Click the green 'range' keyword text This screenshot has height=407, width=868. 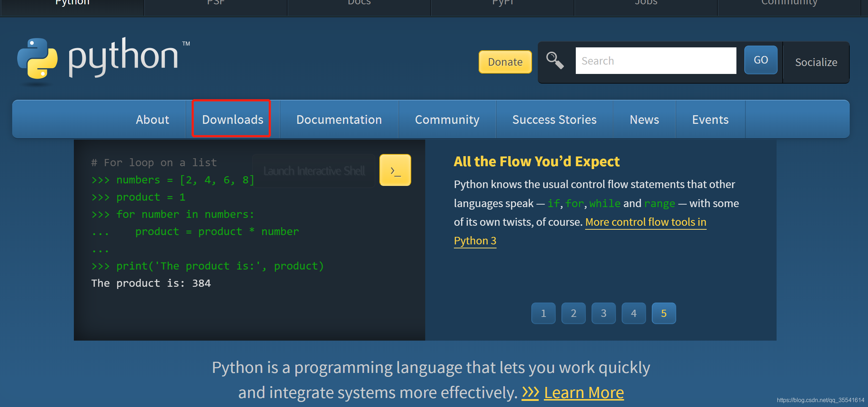[660, 203]
